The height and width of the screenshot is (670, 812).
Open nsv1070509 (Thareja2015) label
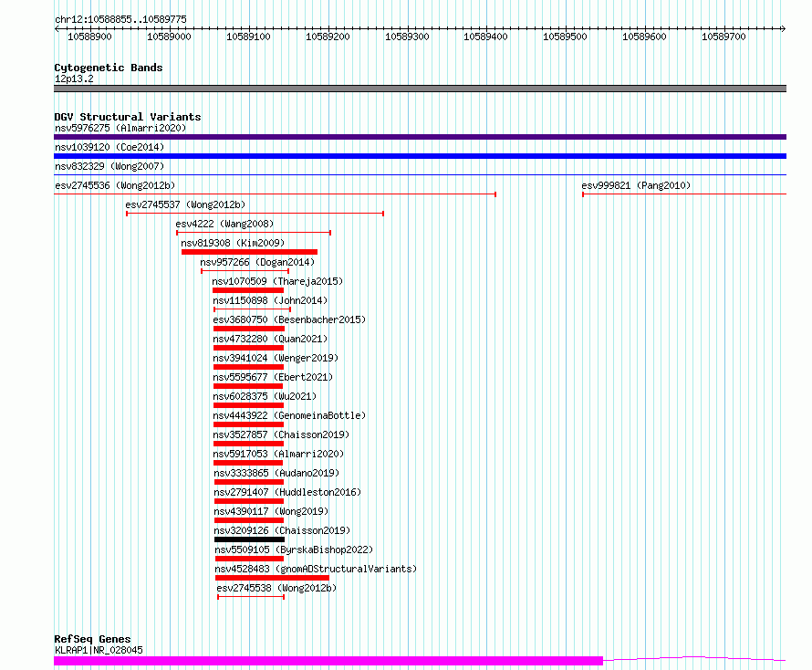277,281
